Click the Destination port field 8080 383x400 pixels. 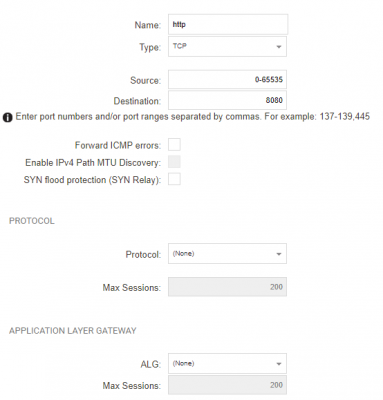click(x=227, y=100)
